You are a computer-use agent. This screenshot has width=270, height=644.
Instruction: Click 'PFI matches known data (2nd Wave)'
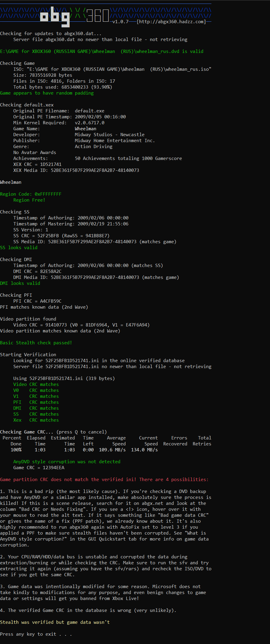[44, 307]
